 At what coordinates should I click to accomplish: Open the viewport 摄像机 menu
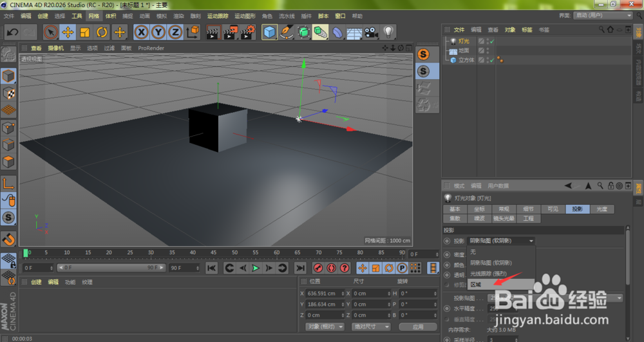(x=55, y=48)
